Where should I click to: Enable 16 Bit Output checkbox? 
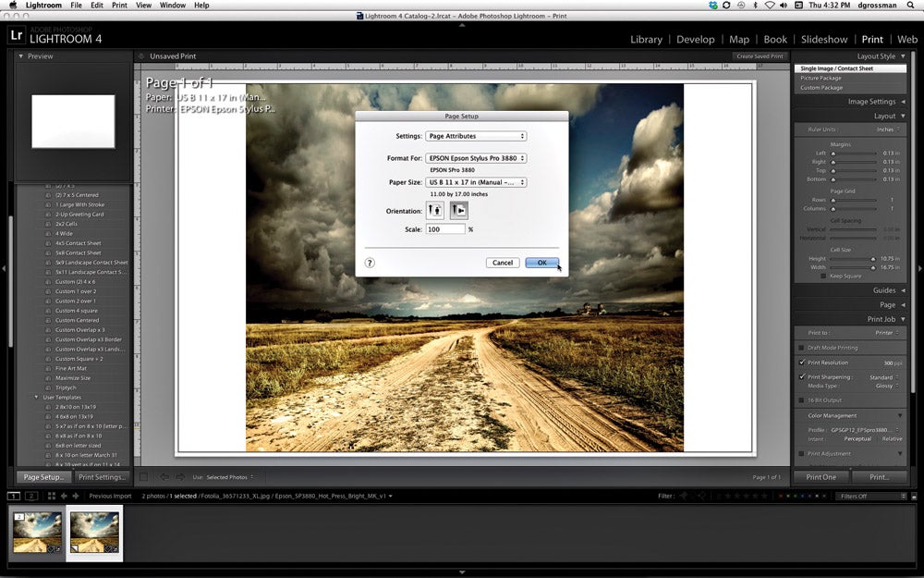point(801,400)
